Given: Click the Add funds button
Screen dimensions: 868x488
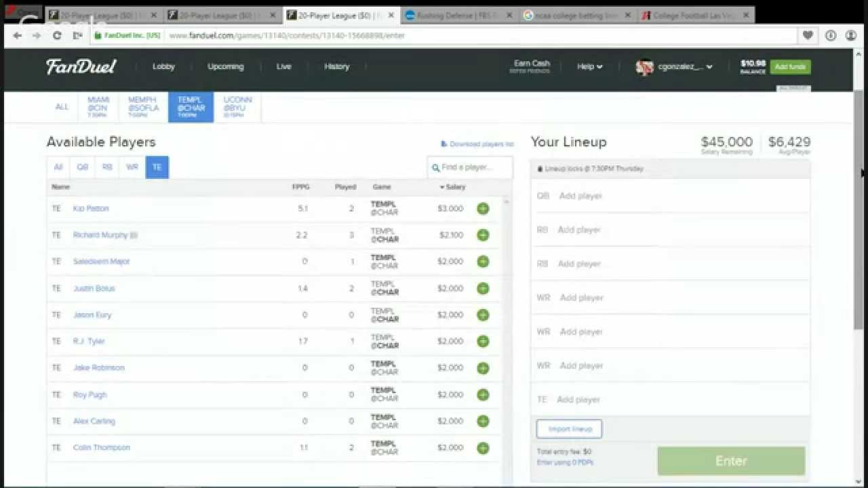Looking at the screenshot, I should [790, 66].
